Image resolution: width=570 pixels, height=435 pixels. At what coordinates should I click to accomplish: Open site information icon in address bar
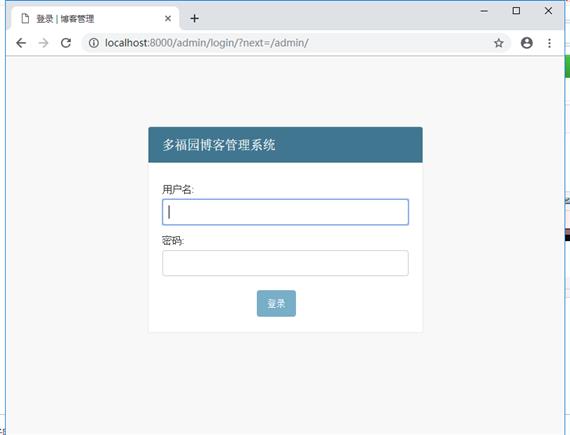tap(94, 43)
